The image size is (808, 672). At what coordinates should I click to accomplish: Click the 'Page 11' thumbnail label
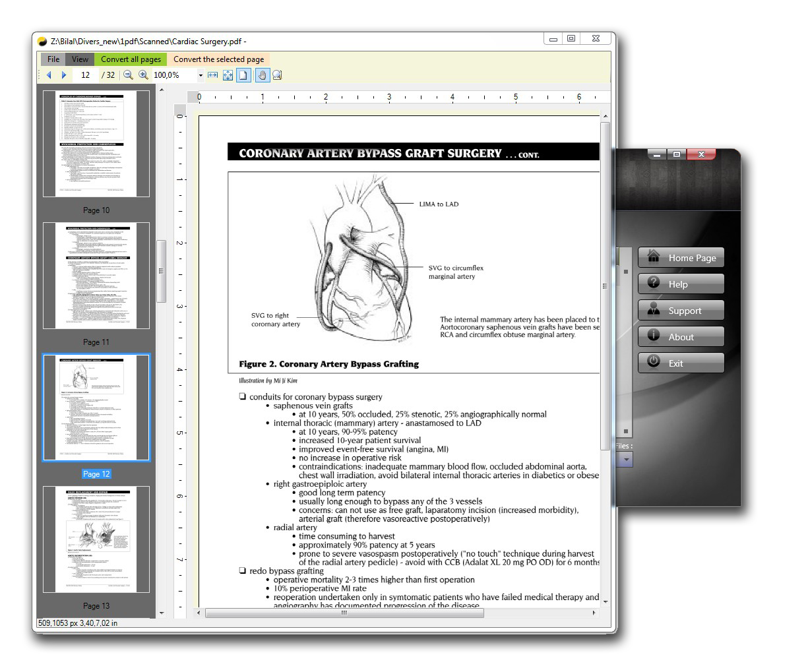tap(96, 342)
